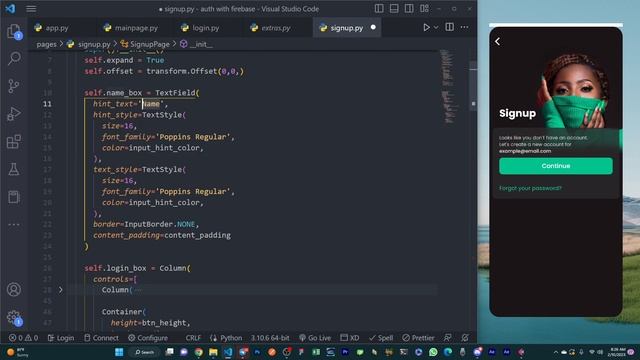This screenshot has width=640, height=360.
Task: Show hidden system tray icons chevron
Action: point(555,352)
